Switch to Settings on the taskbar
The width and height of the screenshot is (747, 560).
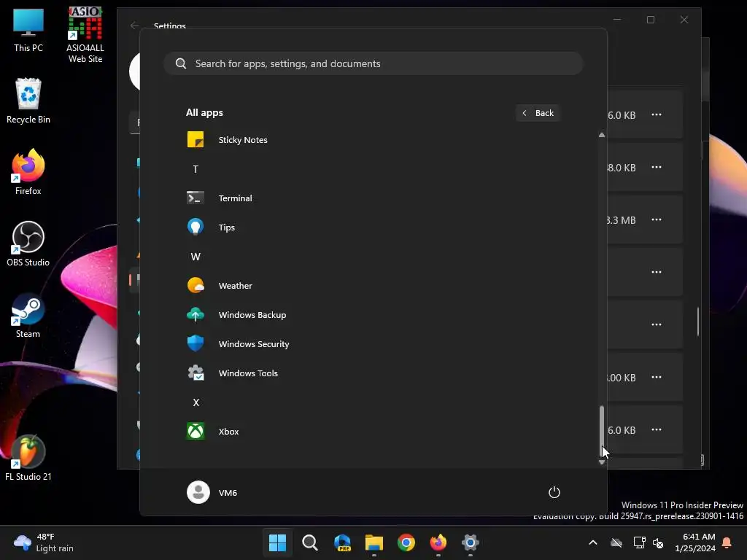point(471,542)
